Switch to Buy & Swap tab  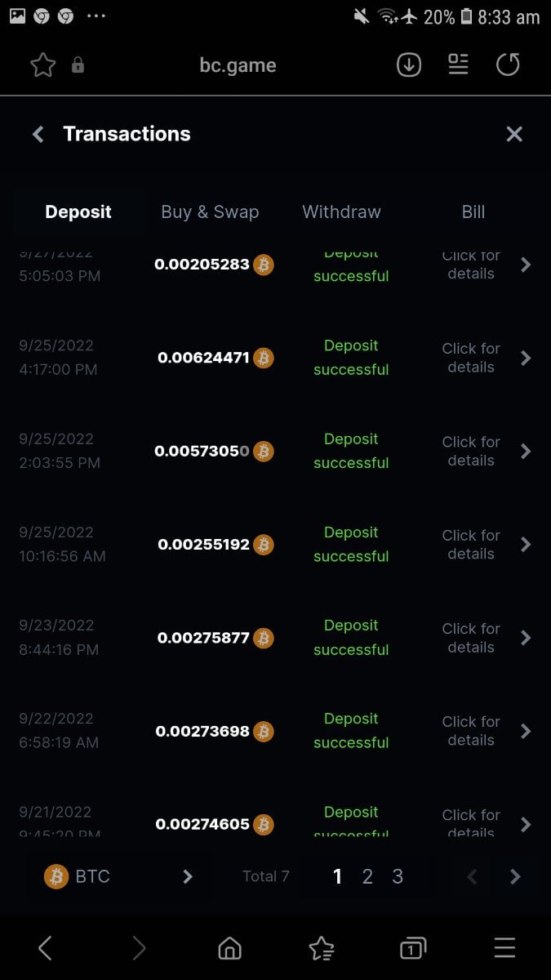[x=210, y=212]
